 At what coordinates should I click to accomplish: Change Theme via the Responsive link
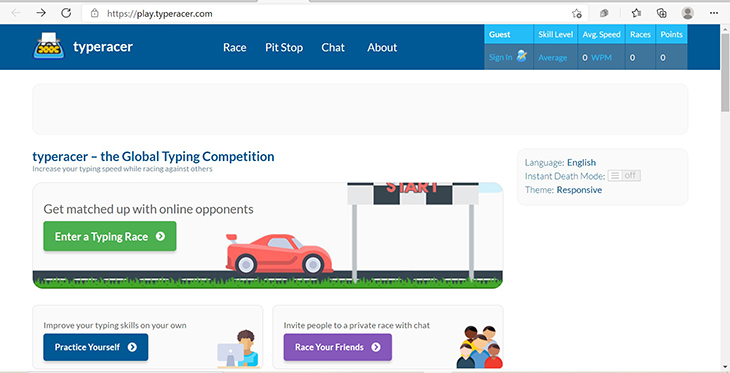[579, 190]
